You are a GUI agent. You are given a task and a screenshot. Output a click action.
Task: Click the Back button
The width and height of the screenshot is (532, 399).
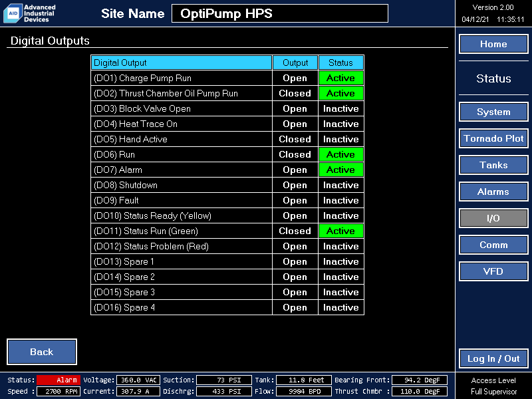coord(42,352)
